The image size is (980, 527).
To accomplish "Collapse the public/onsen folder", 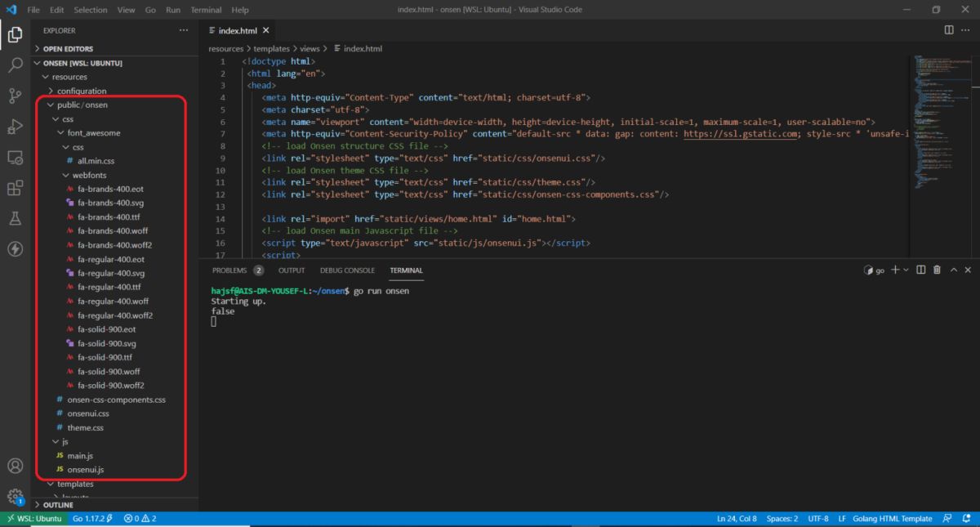I will [114, 105].
